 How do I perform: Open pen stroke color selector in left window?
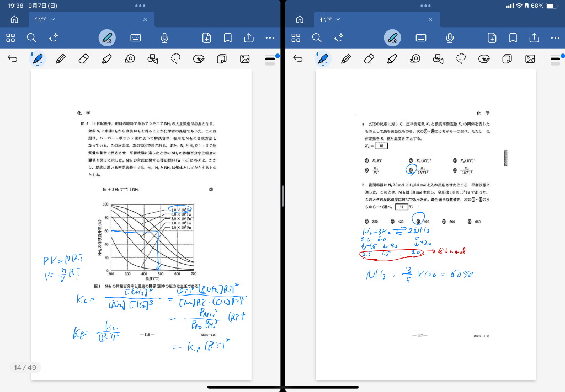click(270, 58)
